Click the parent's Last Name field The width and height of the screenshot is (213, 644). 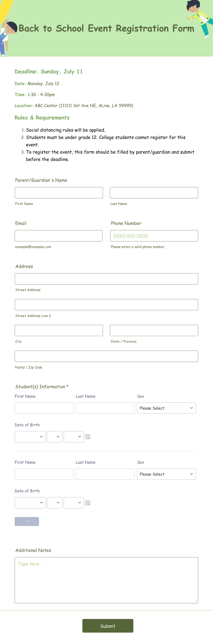tap(154, 193)
